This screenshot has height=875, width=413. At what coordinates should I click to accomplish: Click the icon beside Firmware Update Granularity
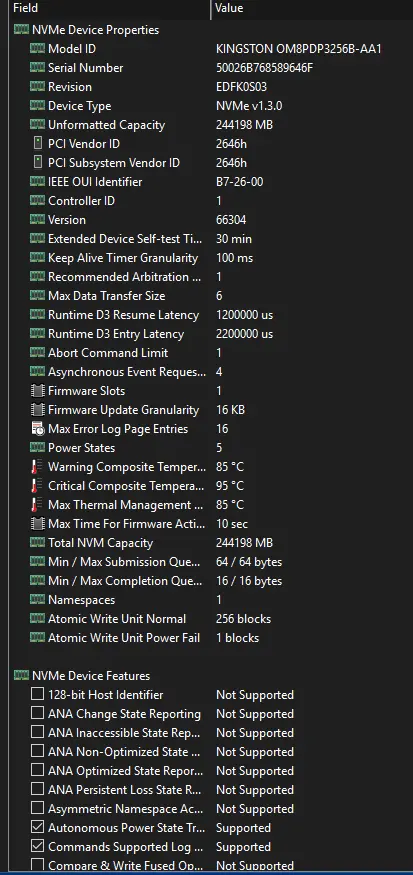(37, 410)
